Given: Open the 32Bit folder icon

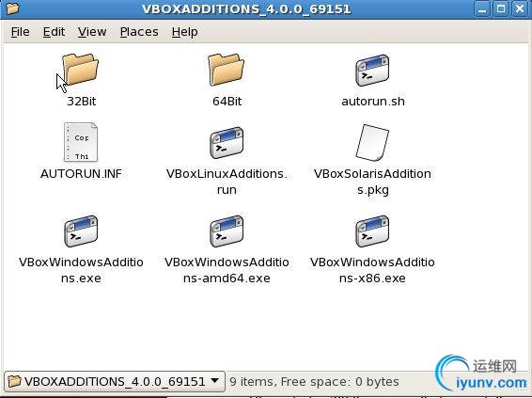Looking at the screenshot, I should [81, 70].
